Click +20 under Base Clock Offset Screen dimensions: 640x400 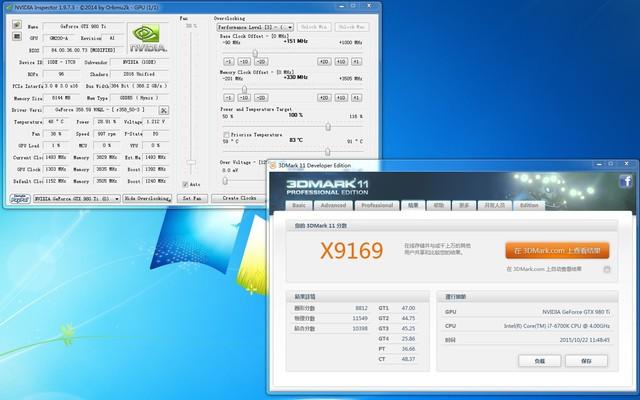point(324,62)
